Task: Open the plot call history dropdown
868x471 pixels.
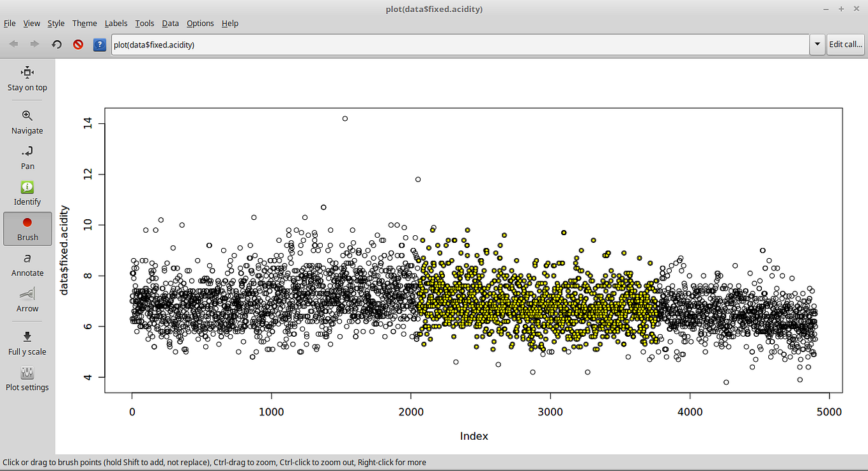Action: coord(817,44)
